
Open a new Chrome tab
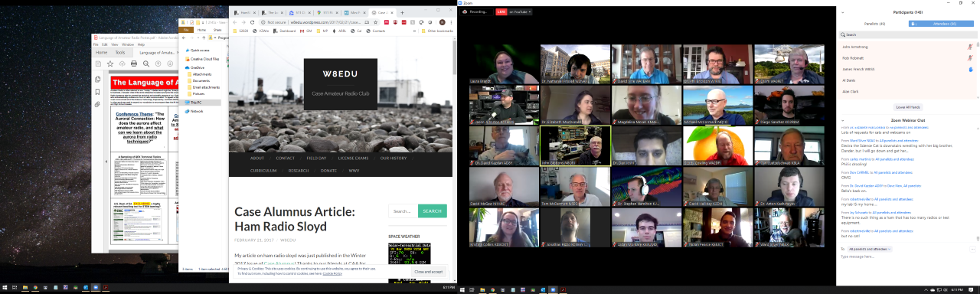403,13
